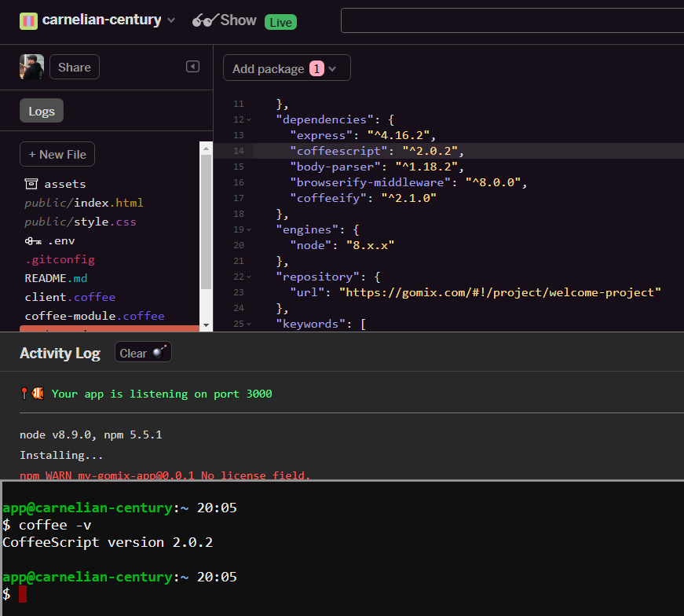Click the pink package count badge
Image resolution: width=684 pixels, height=616 pixels.
click(316, 68)
